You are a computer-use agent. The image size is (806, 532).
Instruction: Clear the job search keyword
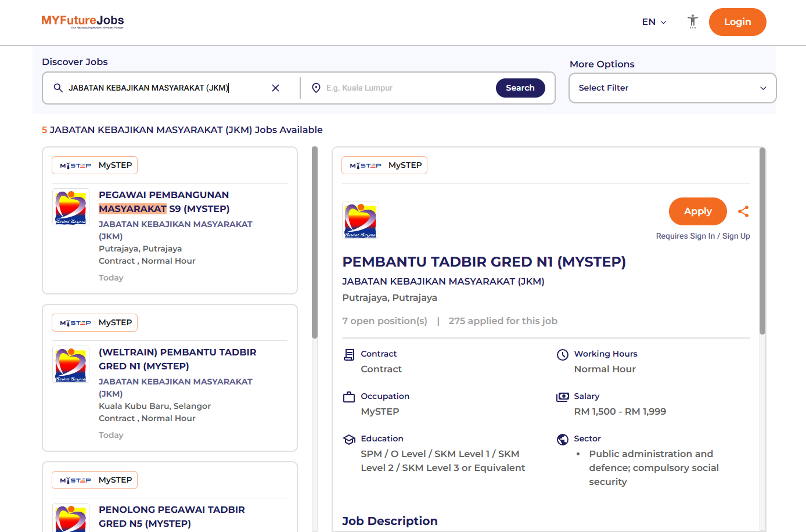click(276, 88)
